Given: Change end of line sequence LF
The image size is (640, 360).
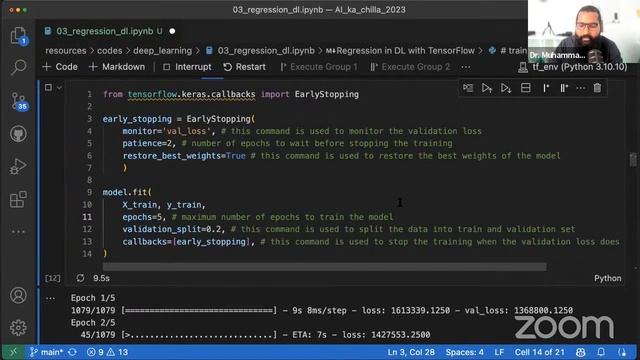Looking at the screenshot, I should pyautogui.click(x=499, y=352).
